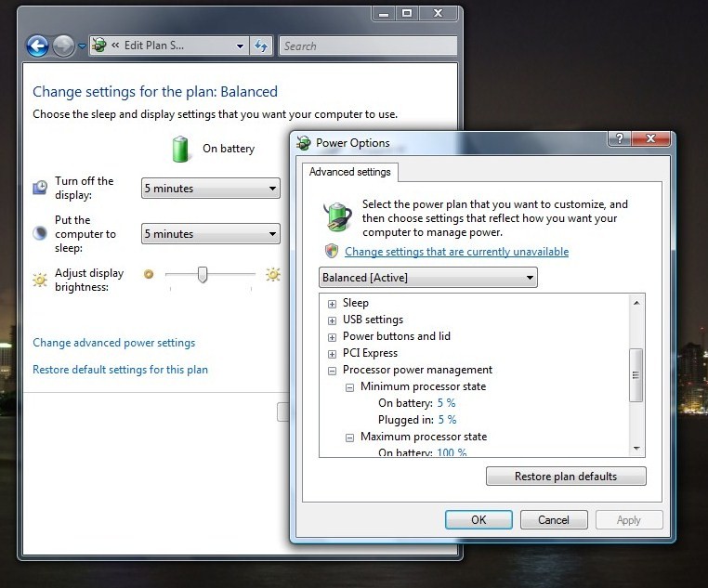This screenshot has width=708, height=588.
Task: Click the dim brightness icon at slider start
Action: tap(149, 274)
